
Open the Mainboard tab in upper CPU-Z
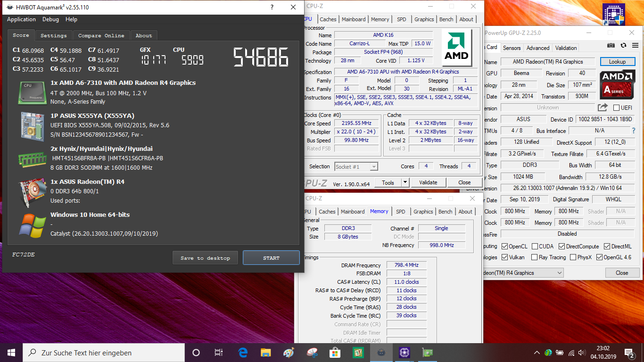[x=354, y=19]
